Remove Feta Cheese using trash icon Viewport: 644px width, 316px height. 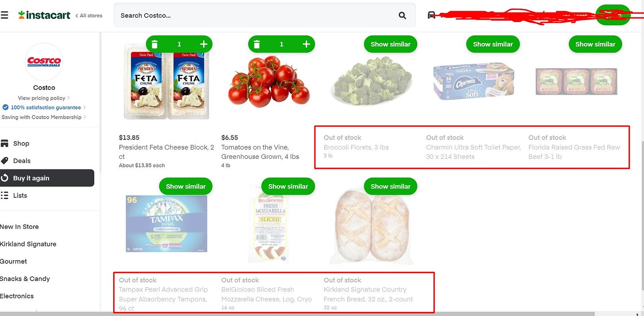point(154,44)
